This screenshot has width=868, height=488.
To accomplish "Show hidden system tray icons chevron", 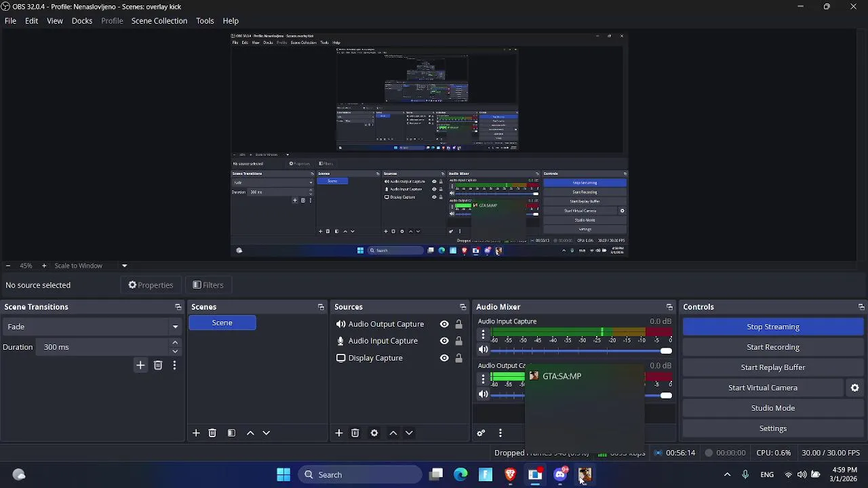I will pos(727,474).
